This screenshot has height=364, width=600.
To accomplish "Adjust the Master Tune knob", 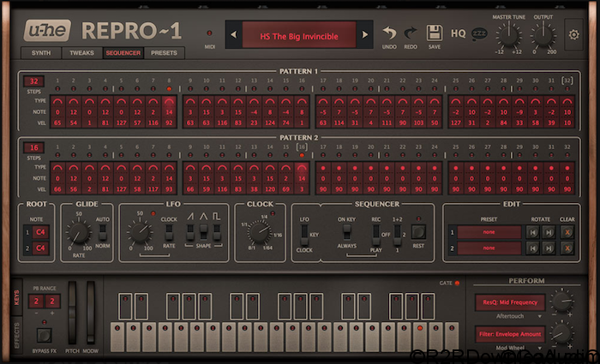I will [x=508, y=36].
